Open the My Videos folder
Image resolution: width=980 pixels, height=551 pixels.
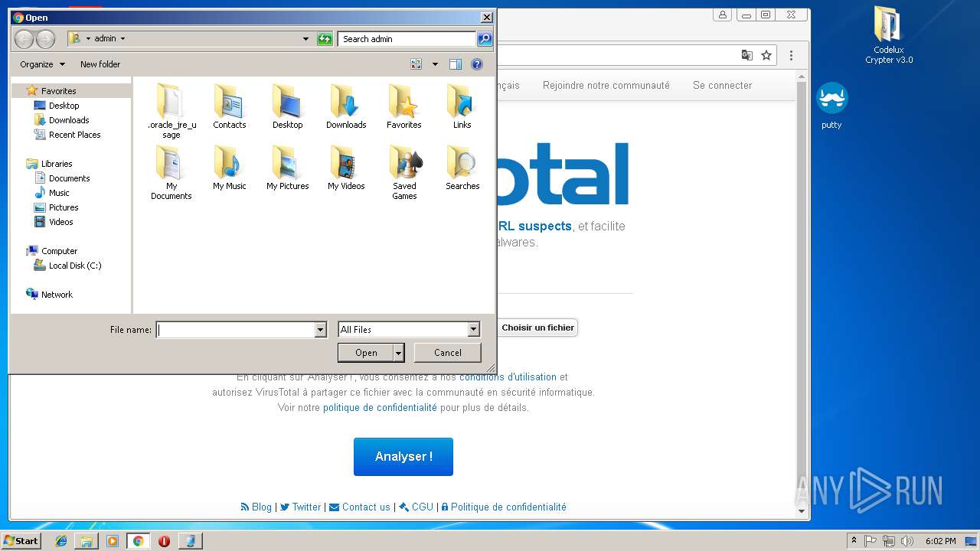point(346,168)
